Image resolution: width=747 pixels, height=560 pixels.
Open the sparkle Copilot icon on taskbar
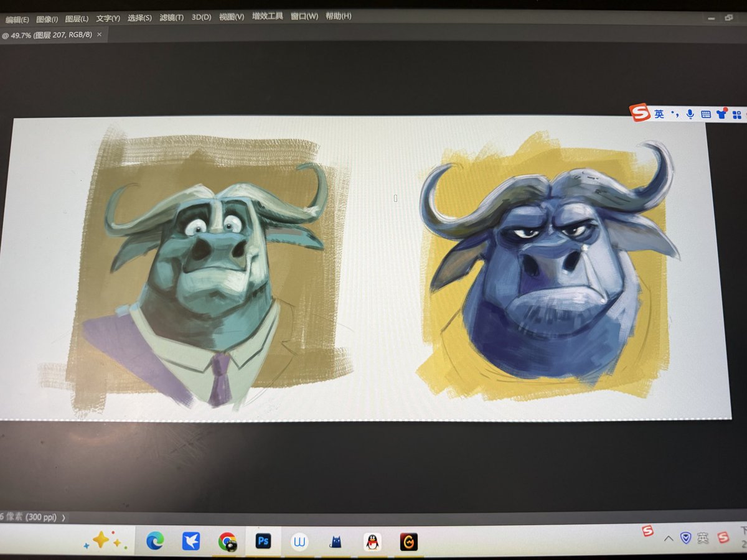tap(106, 541)
